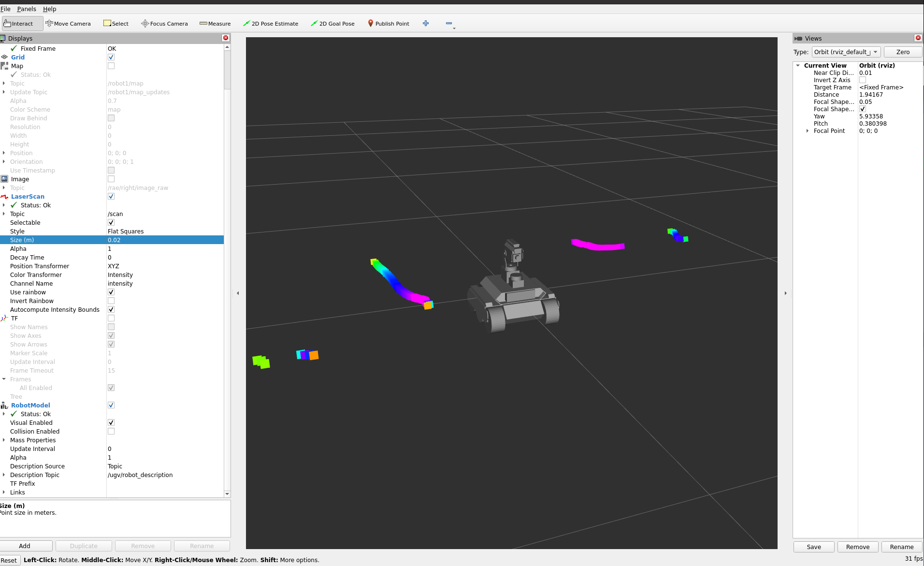924x566 pixels.
Task: Expand Mass Properties row
Action: click(4, 440)
